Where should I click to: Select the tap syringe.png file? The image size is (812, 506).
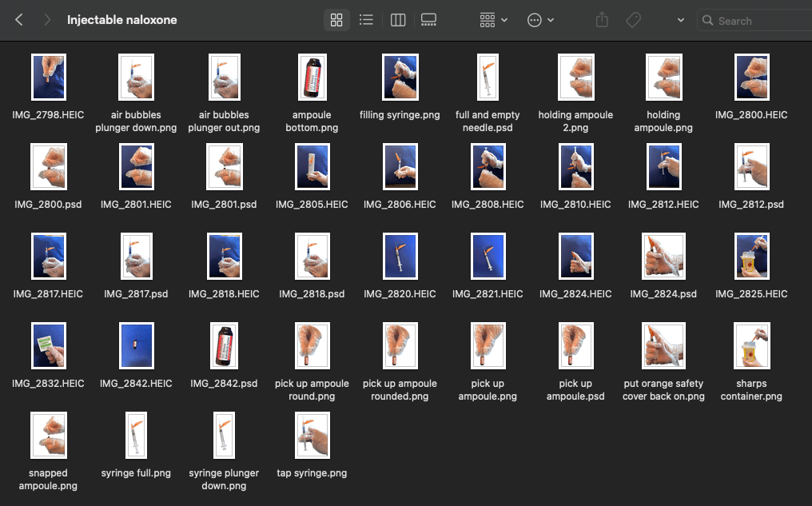tap(312, 435)
